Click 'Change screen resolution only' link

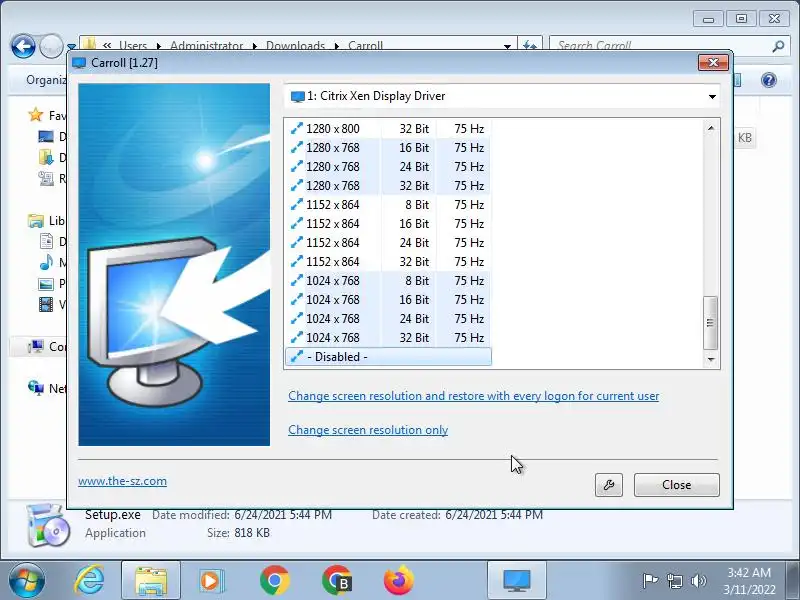[x=368, y=430]
